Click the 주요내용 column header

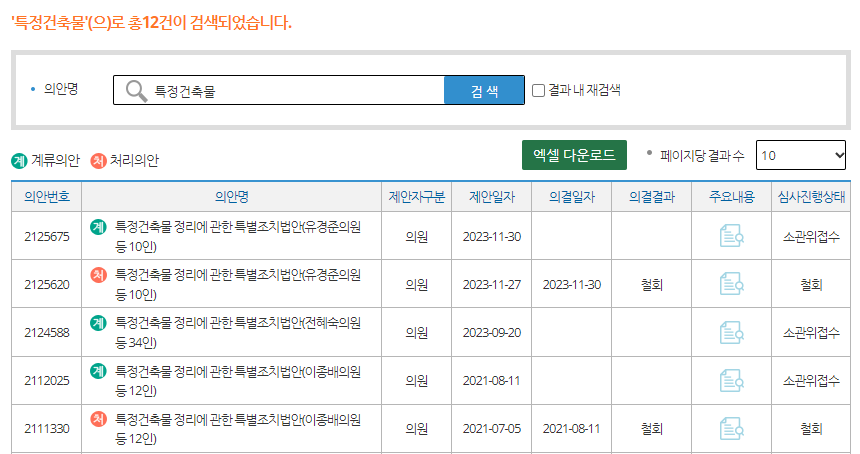coord(732,196)
